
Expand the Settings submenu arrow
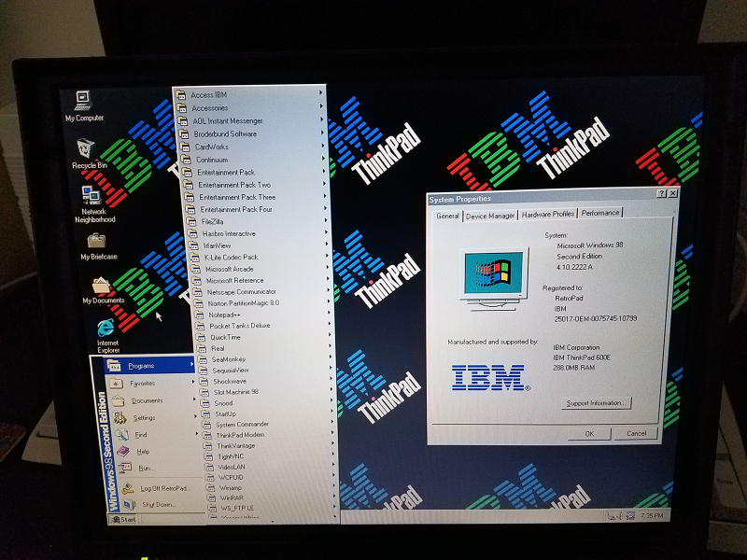click(195, 416)
